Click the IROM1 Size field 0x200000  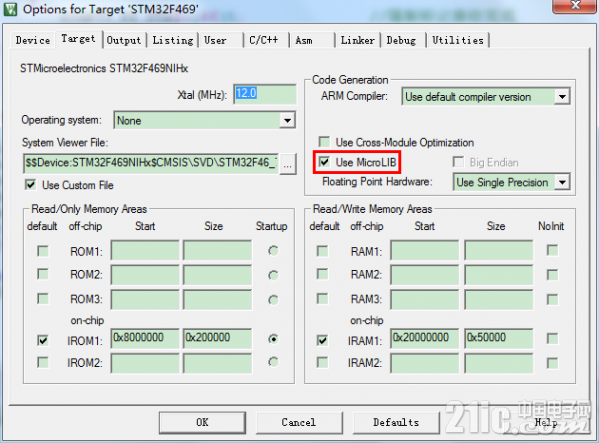click(217, 338)
